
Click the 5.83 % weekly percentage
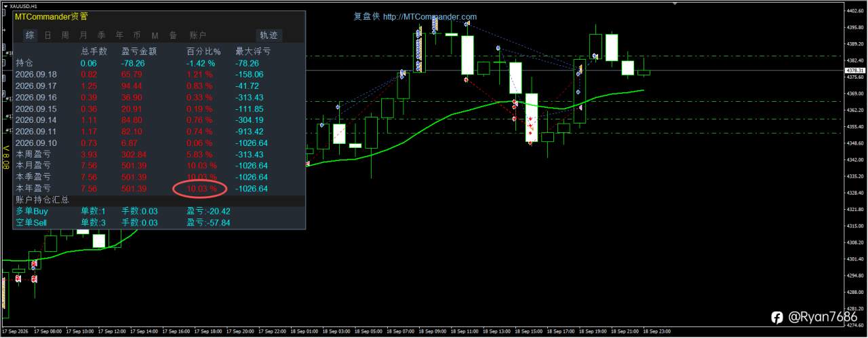coord(201,154)
